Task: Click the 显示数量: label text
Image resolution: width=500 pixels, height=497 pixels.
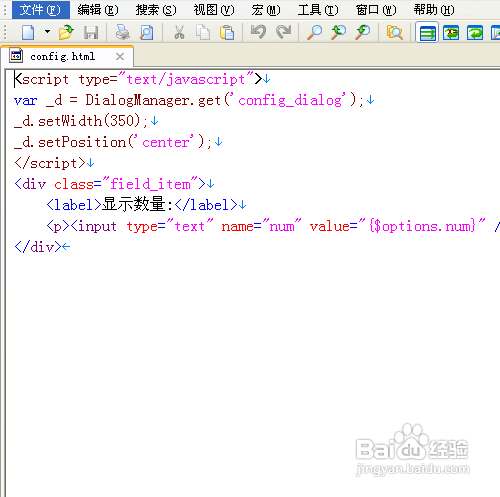Action: point(137,204)
